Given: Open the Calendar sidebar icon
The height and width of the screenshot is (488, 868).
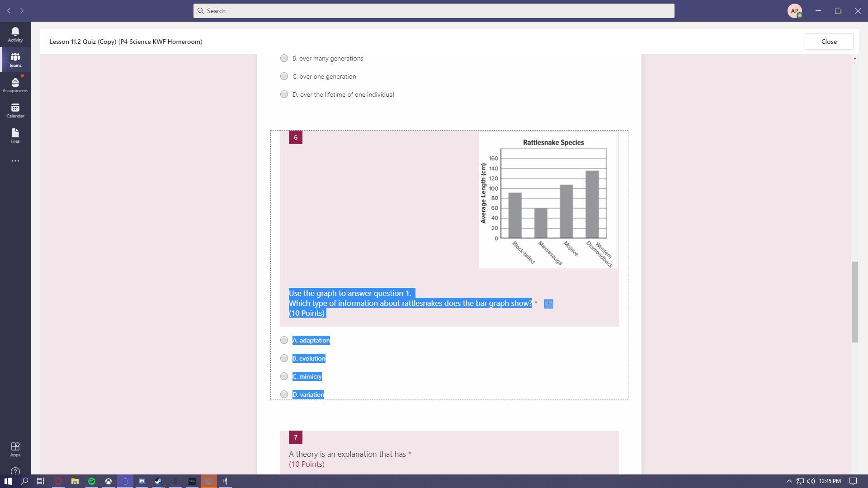Looking at the screenshot, I should click(15, 110).
